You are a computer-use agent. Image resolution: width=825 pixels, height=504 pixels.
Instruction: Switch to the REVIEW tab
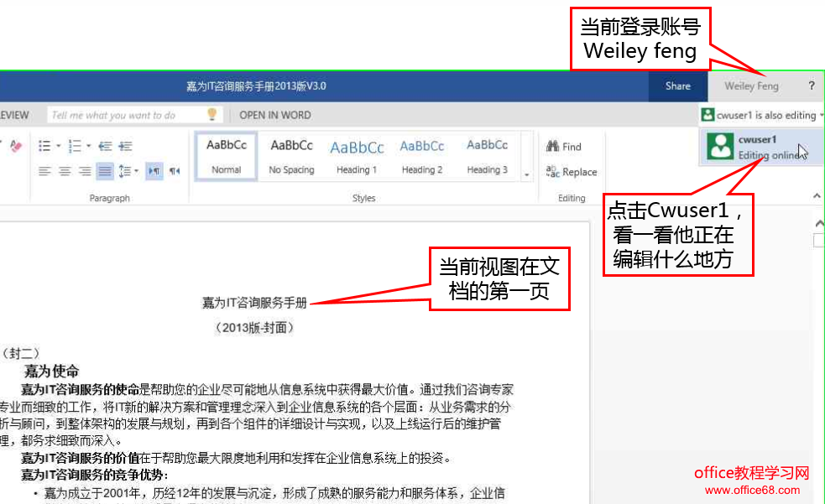[x=14, y=115]
